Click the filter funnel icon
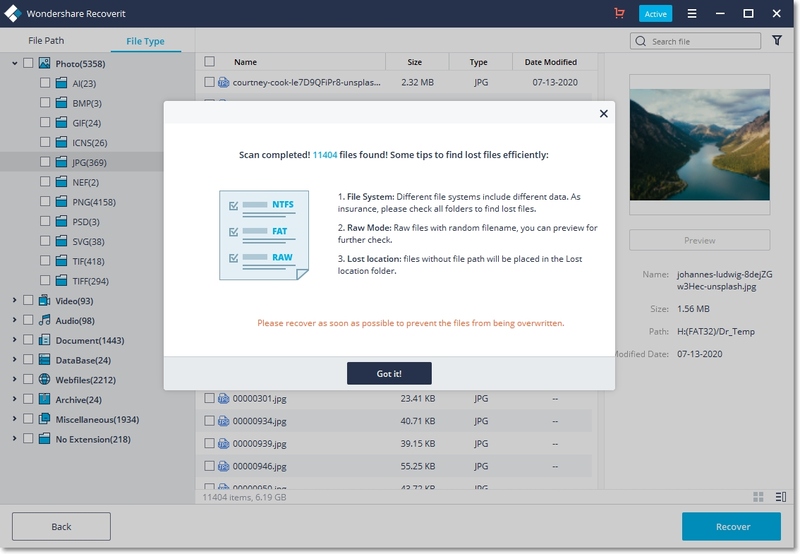The width and height of the screenshot is (800, 554). point(778,41)
